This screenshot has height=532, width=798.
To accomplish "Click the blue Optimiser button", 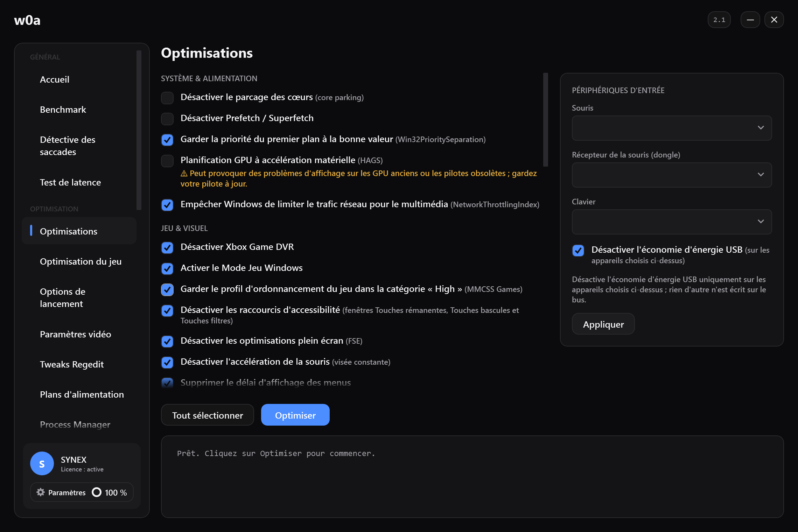I will coord(295,415).
